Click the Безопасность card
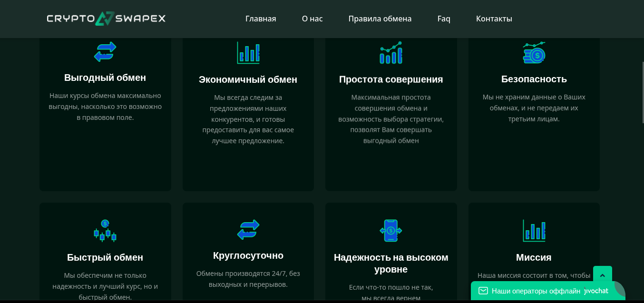Viewport: 644px width, 303px height. pyautogui.click(x=534, y=114)
